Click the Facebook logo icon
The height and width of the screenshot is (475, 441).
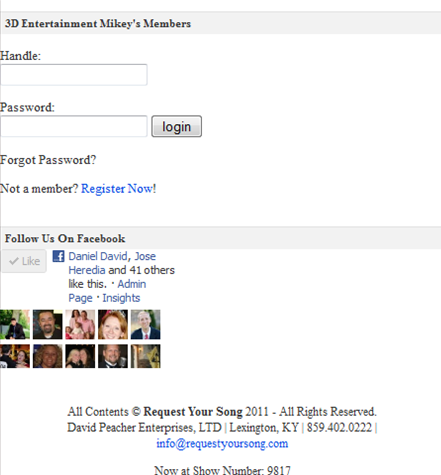pyautogui.click(x=58, y=256)
